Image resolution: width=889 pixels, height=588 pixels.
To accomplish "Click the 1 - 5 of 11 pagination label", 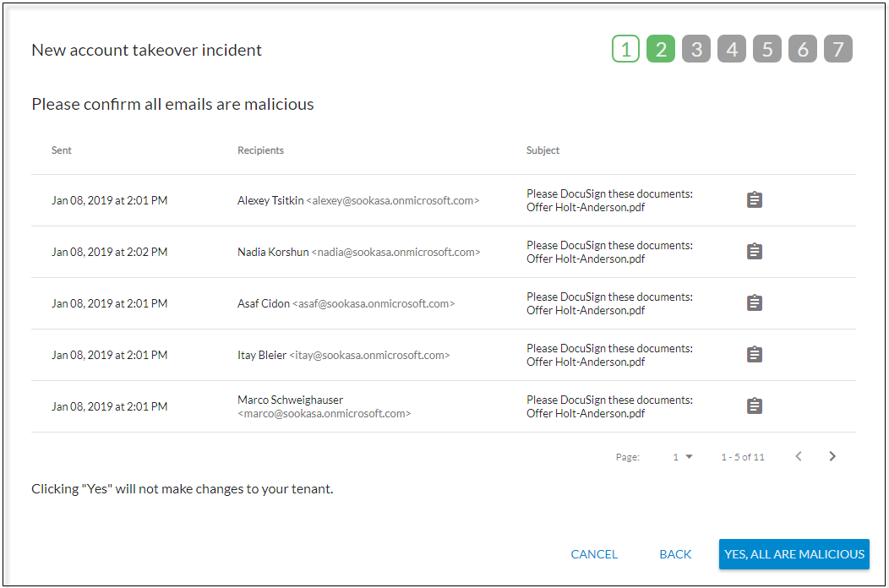I will click(742, 456).
